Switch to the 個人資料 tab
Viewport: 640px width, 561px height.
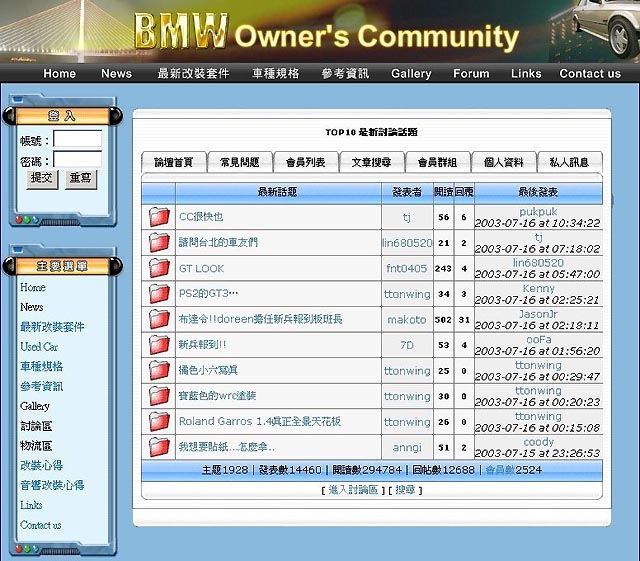tap(504, 163)
